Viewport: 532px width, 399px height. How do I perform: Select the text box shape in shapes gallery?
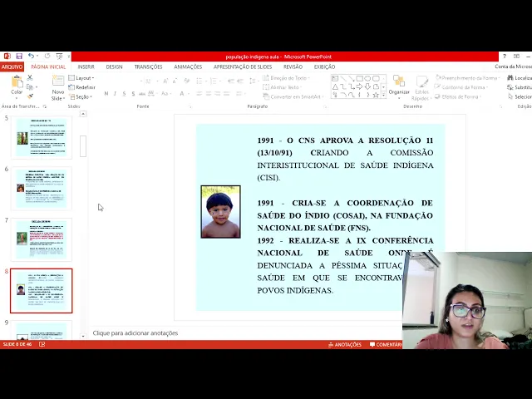(335, 78)
